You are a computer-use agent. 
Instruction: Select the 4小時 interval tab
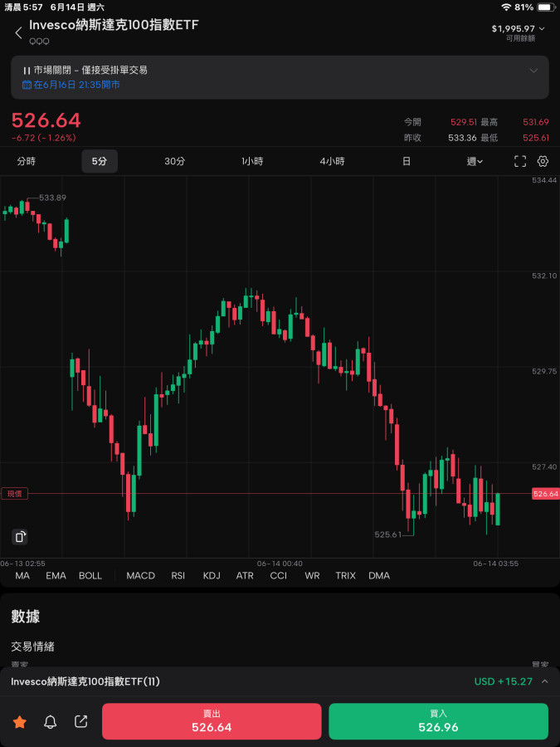(332, 162)
